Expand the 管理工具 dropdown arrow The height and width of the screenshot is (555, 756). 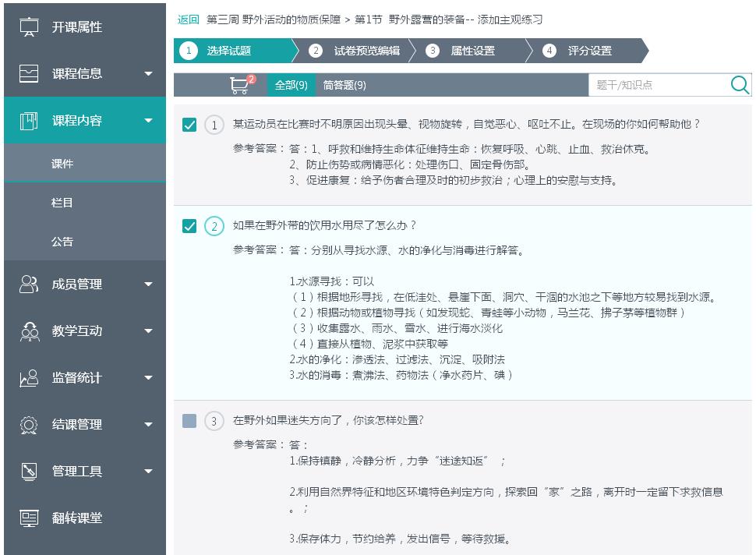148,472
